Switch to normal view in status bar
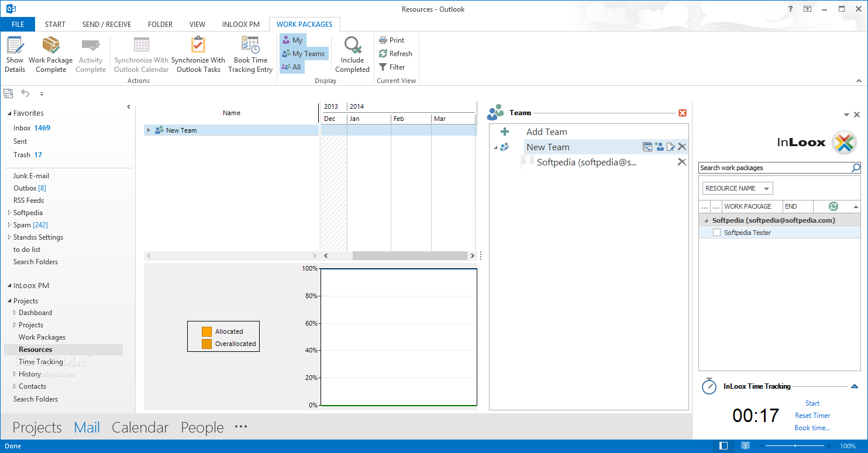The width and height of the screenshot is (868, 453). coord(724,446)
